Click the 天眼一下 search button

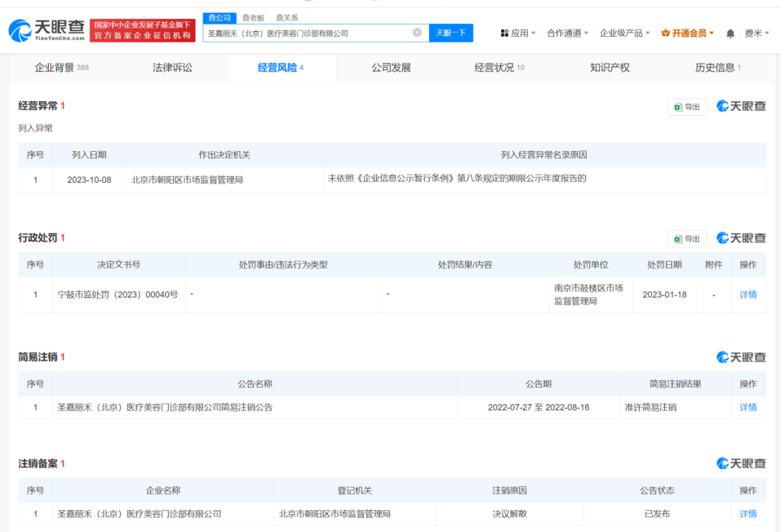[451, 32]
